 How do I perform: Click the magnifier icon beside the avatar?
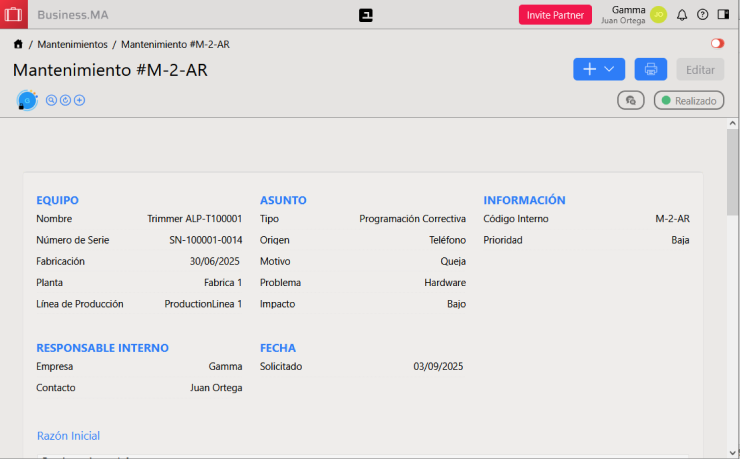click(52, 100)
